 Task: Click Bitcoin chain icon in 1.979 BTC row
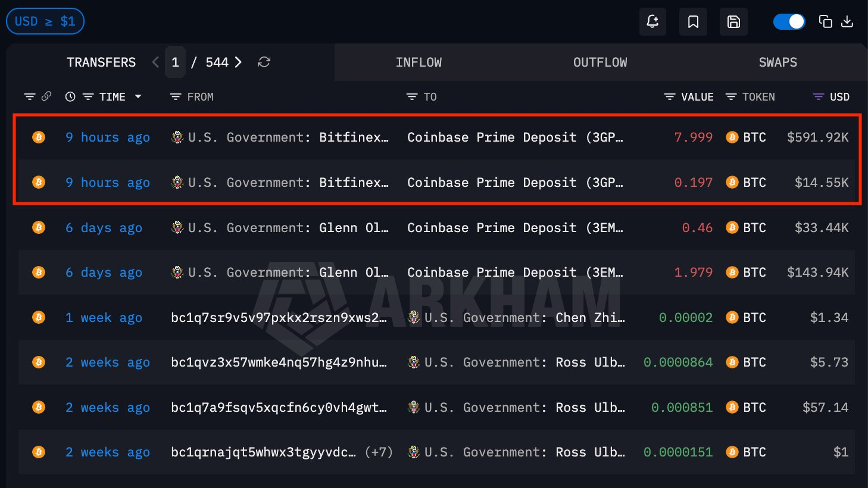[x=39, y=272]
